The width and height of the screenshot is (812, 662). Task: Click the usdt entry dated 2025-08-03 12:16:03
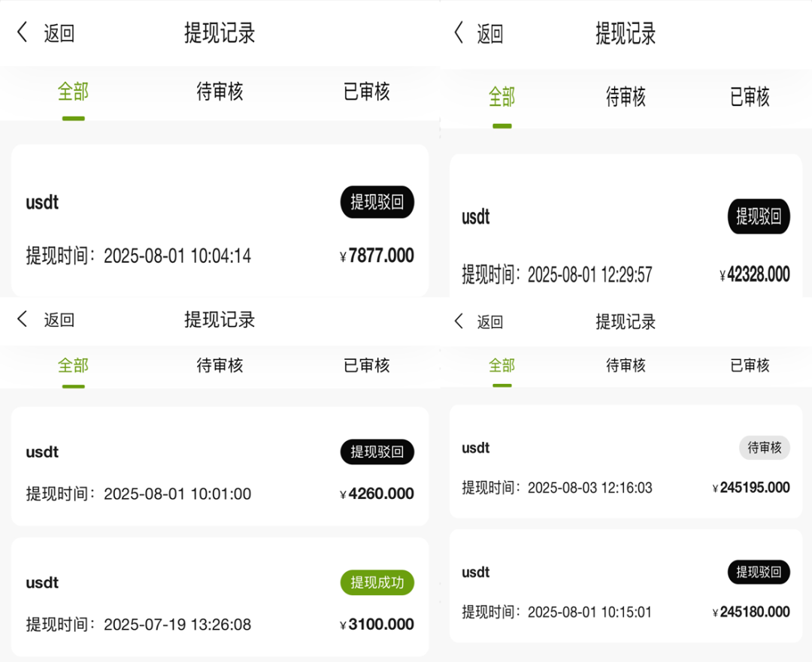pyautogui.click(x=626, y=466)
